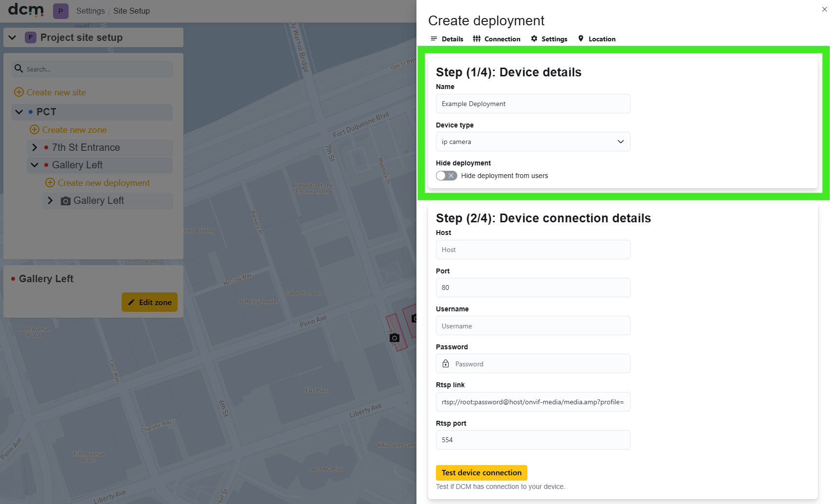
Task: Click the Rtsp port input field
Action: tap(533, 440)
